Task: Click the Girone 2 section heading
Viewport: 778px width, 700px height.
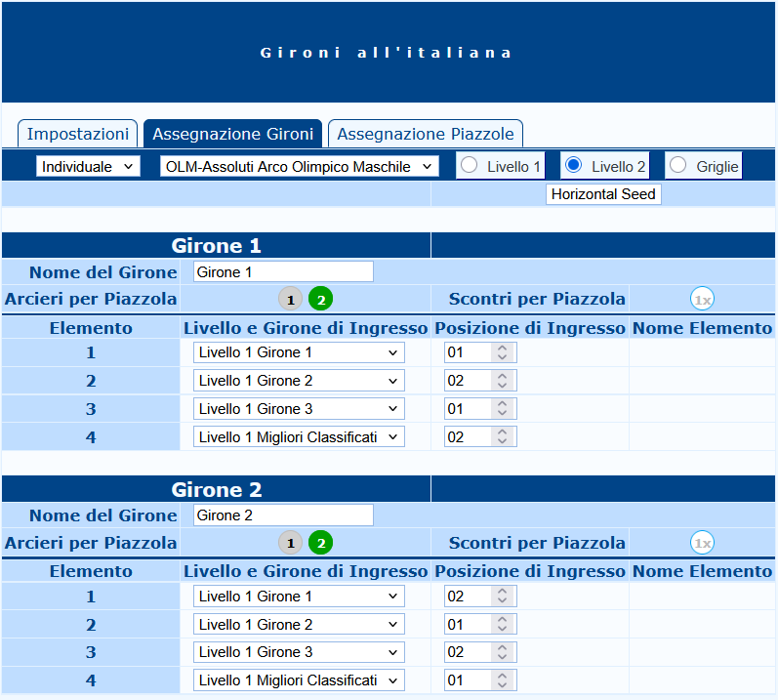Action: point(217,490)
